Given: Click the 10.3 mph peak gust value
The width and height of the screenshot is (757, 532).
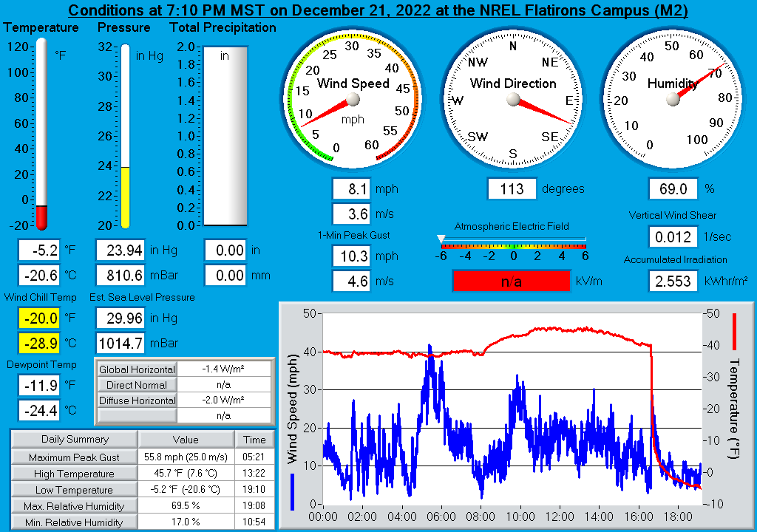Looking at the screenshot, I should point(351,256).
